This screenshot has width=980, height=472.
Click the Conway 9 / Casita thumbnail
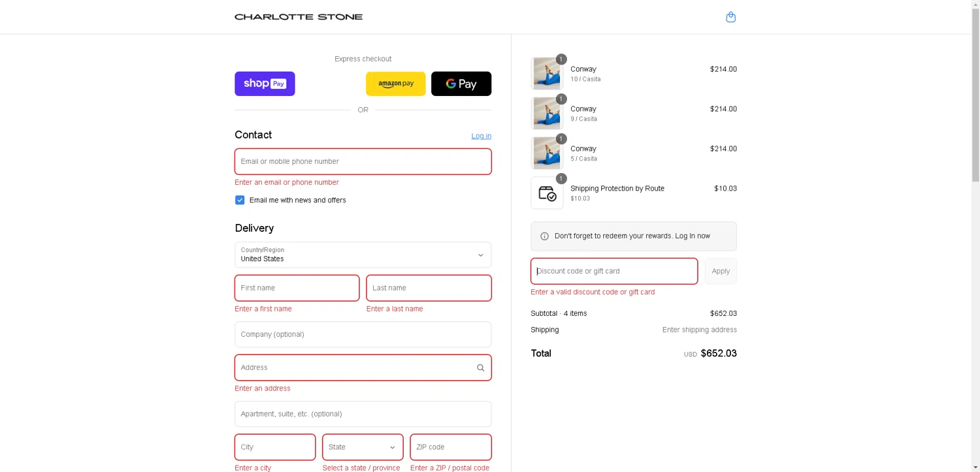point(547,113)
